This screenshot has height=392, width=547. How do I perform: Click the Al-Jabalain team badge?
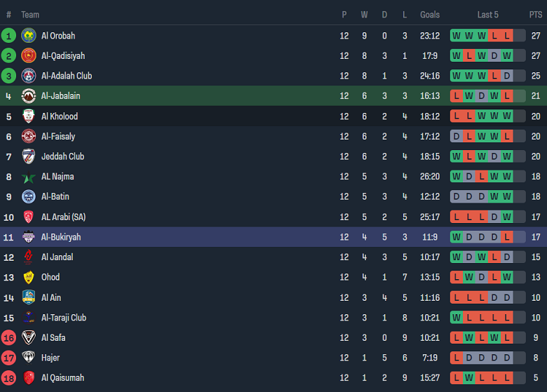point(29,96)
